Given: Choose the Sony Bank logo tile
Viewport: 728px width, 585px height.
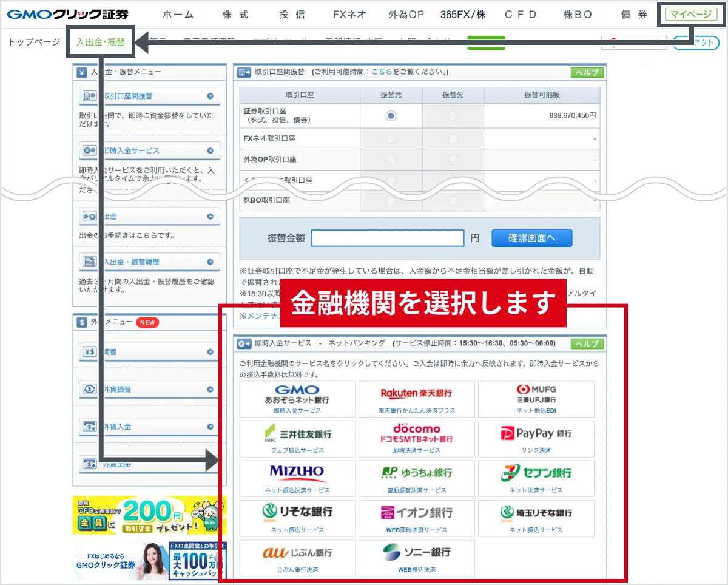Looking at the screenshot, I should [x=416, y=558].
